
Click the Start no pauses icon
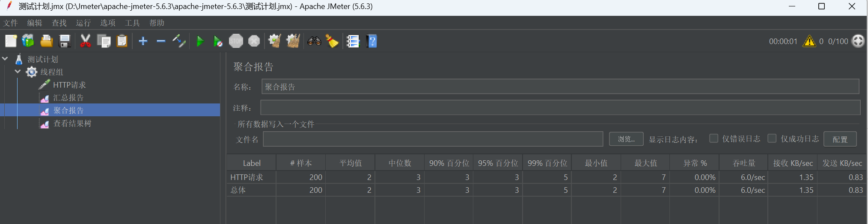(x=218, y=41)
